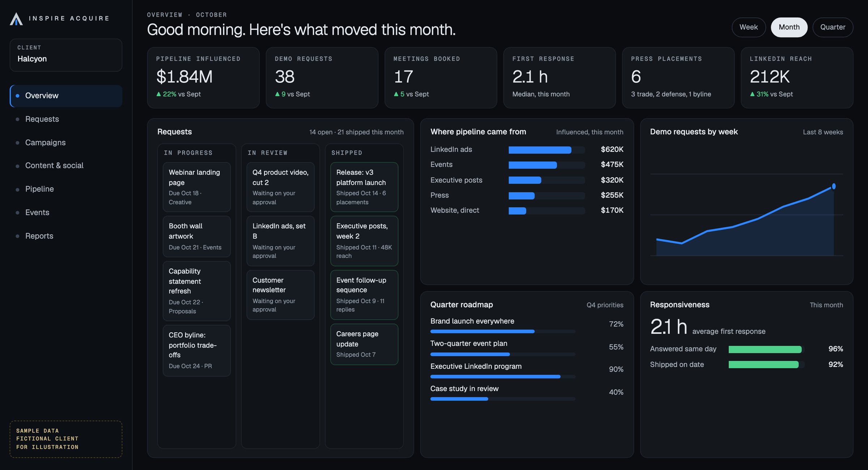Select the Week period toggle
The image size is (868, 470).
[x=748, y=27]
